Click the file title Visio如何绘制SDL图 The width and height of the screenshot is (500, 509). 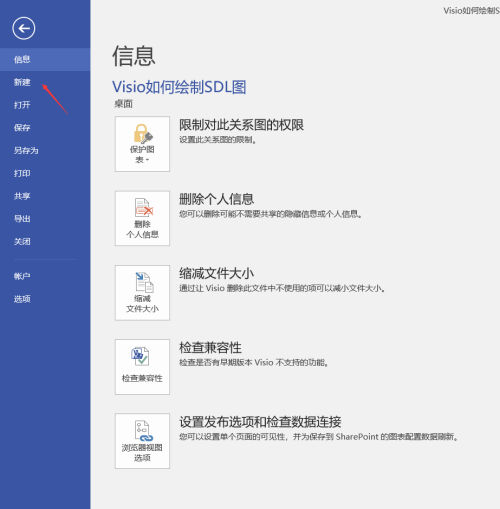pos(179,87)
